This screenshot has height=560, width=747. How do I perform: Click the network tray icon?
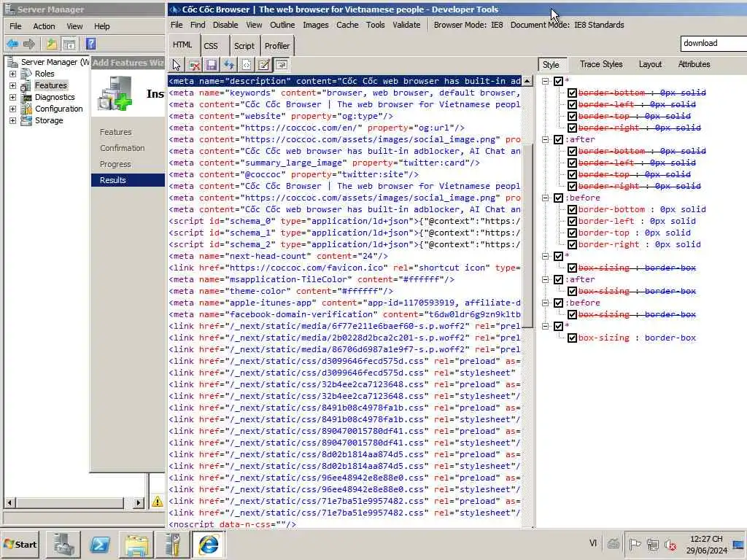click(x=653, y=544)
